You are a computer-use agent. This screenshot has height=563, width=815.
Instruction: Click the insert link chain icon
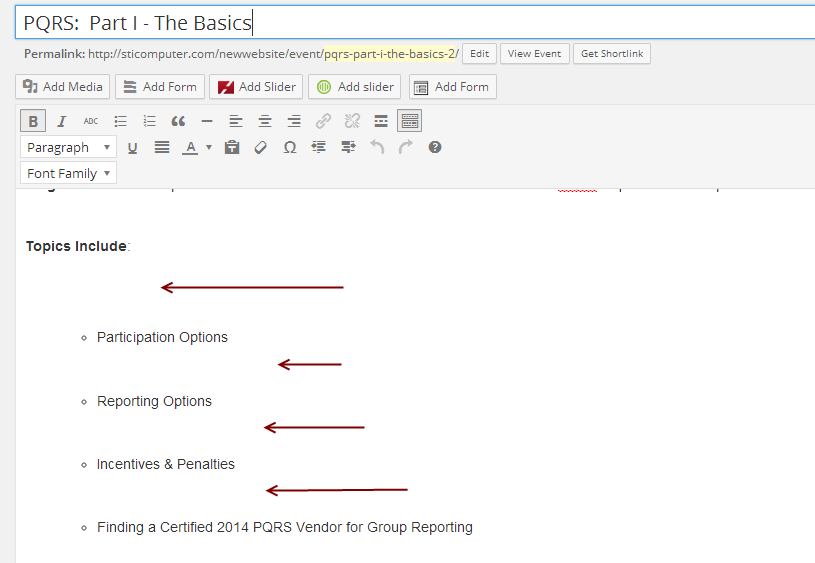click(323, 121)
